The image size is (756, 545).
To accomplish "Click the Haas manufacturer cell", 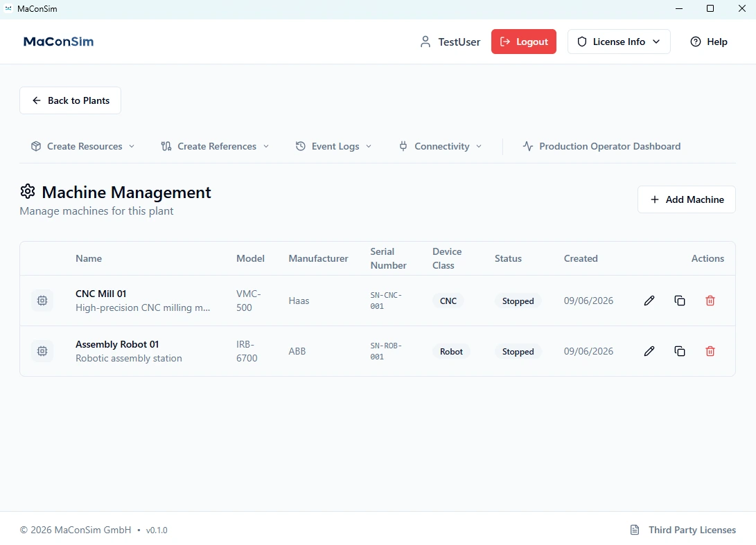I will (299, 301).
